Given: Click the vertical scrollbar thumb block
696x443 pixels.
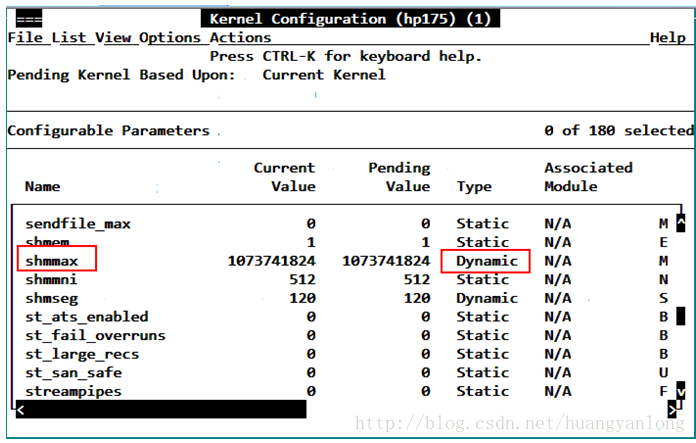Looking at the screenshot, I should tap(680, 316).
